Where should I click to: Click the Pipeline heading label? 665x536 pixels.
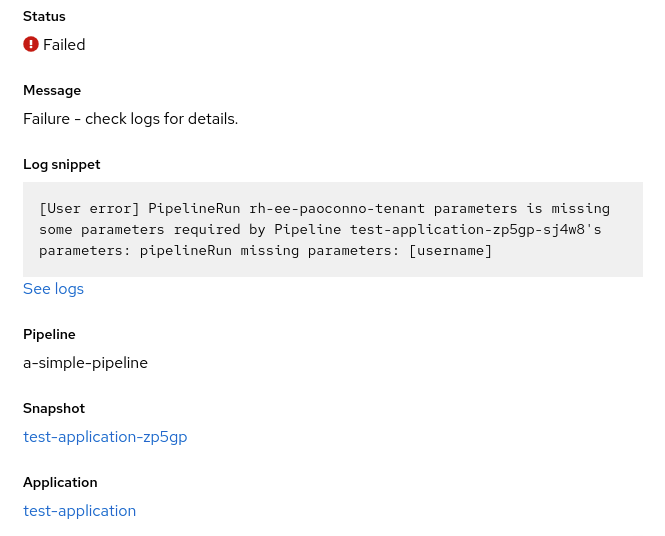click(49, 334)
